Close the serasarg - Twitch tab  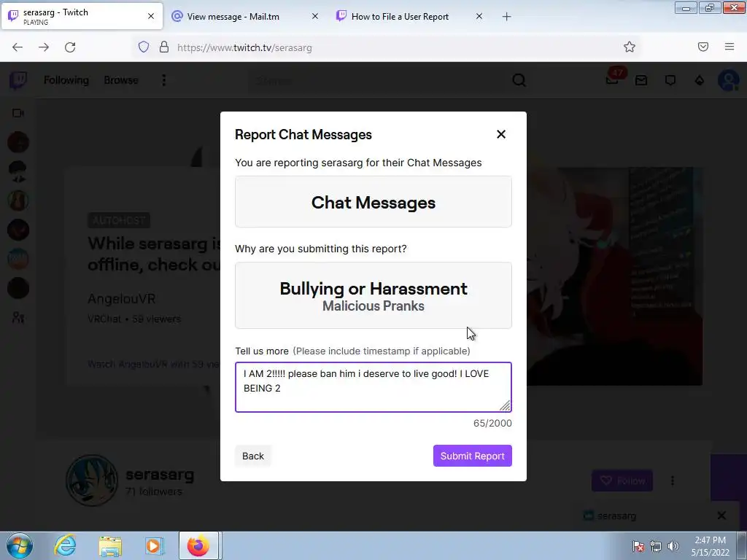point(150,16)
